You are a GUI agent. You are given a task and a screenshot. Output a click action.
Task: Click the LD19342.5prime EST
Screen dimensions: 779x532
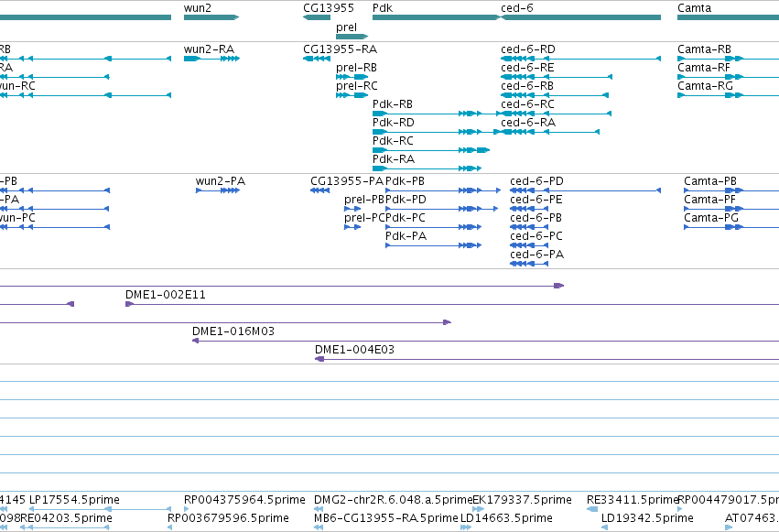pos(605,527)
